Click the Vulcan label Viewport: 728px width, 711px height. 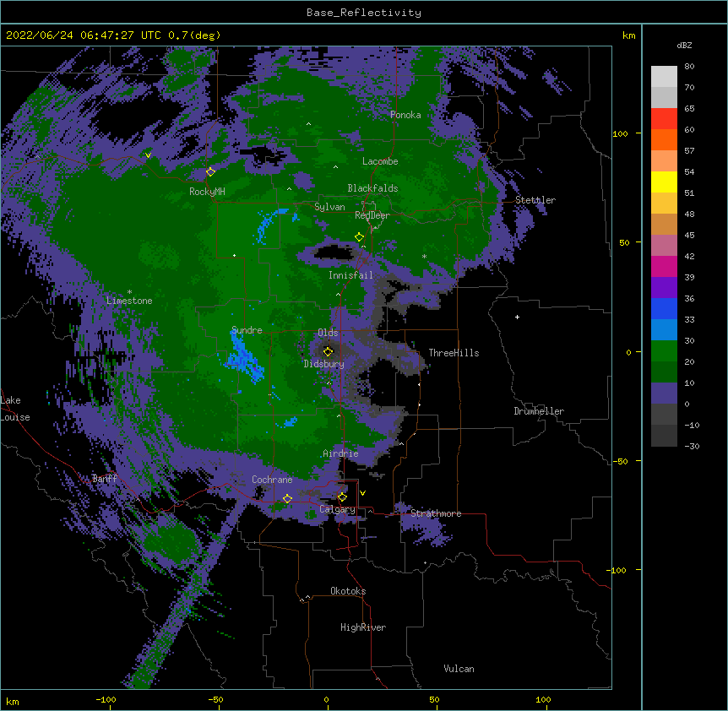[x=459, y=669]
